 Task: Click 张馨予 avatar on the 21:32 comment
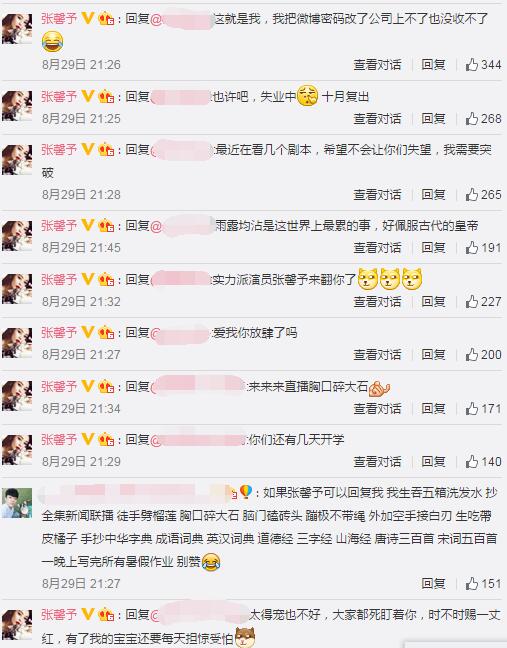[17, 289]
